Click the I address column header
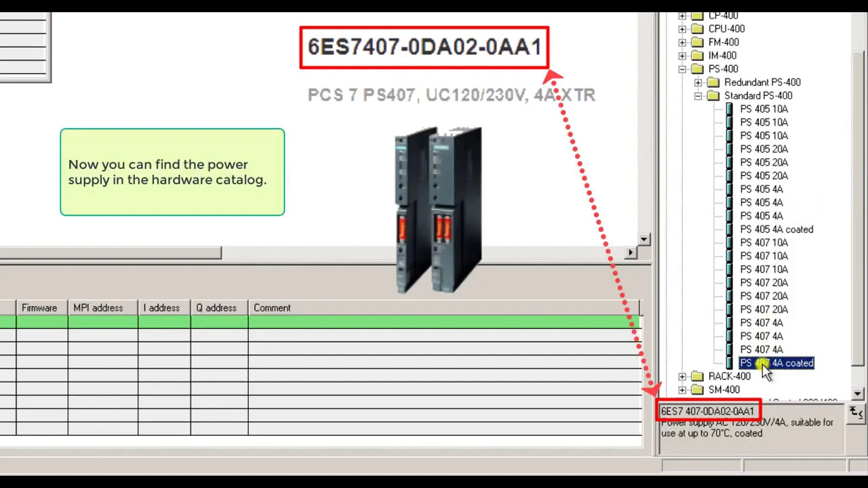Screen dimensions: 868x488 point(165,308)
